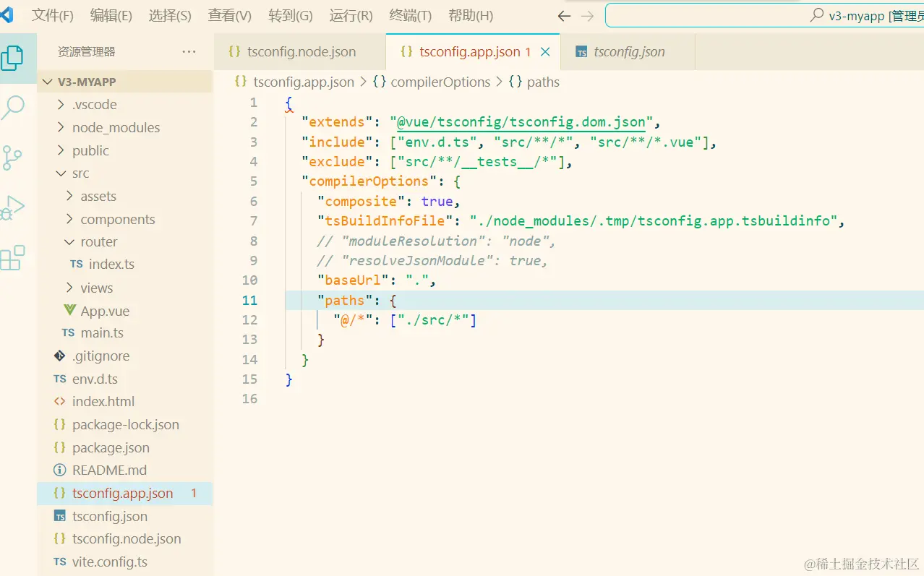Click the Vue icon beside App.vue
This screenshot has height=576, width=924.
70,311
